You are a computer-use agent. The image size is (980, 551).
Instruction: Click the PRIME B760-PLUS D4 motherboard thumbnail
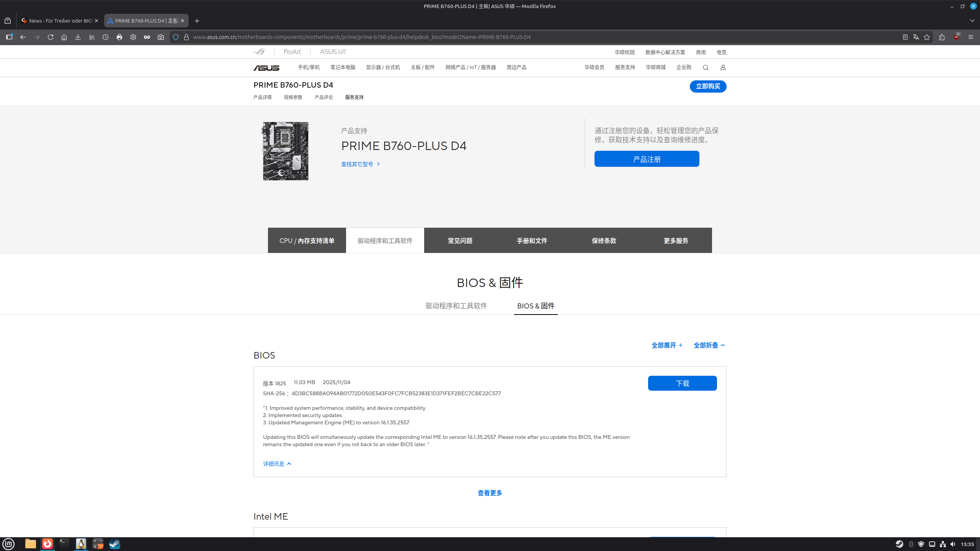click(x=286, y=151)
